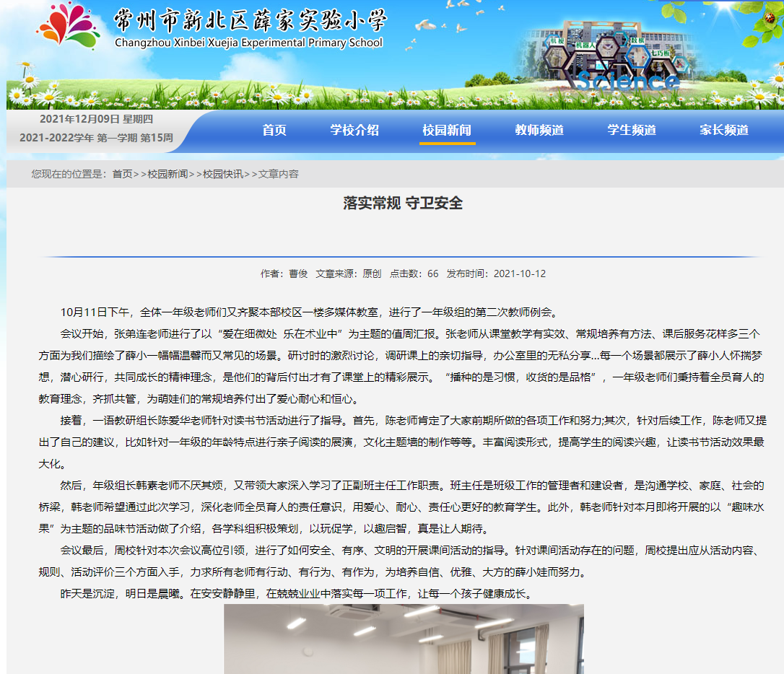This screenshot has height=674, width=784.
Task: Click the school name title 常州市新北区薛家实验小学
Action: [x=249, y=20]
